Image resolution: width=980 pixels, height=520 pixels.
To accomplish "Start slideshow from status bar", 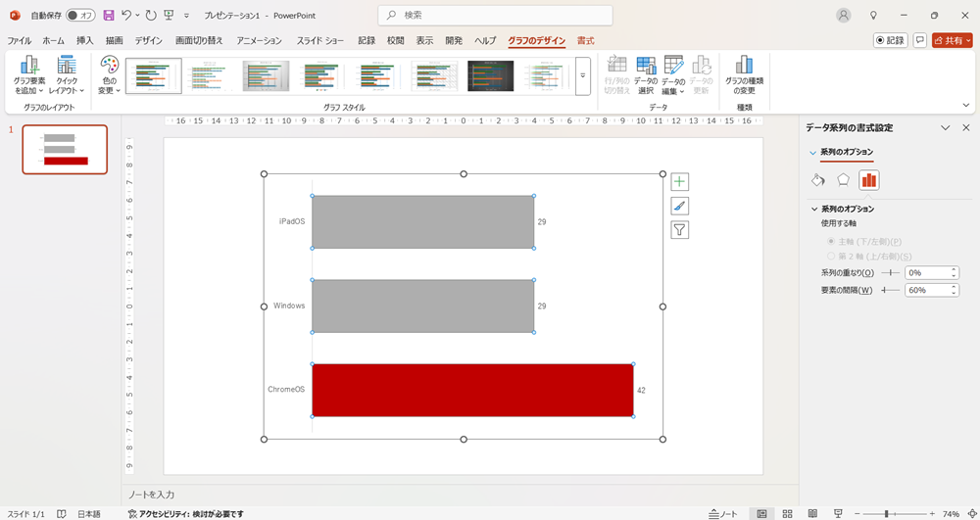I will [838, 514].
